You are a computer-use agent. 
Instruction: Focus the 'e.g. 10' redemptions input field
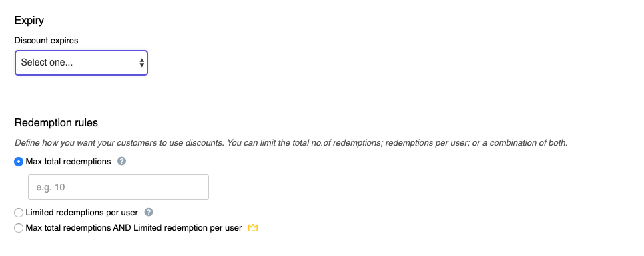click(x=118, y=187)
